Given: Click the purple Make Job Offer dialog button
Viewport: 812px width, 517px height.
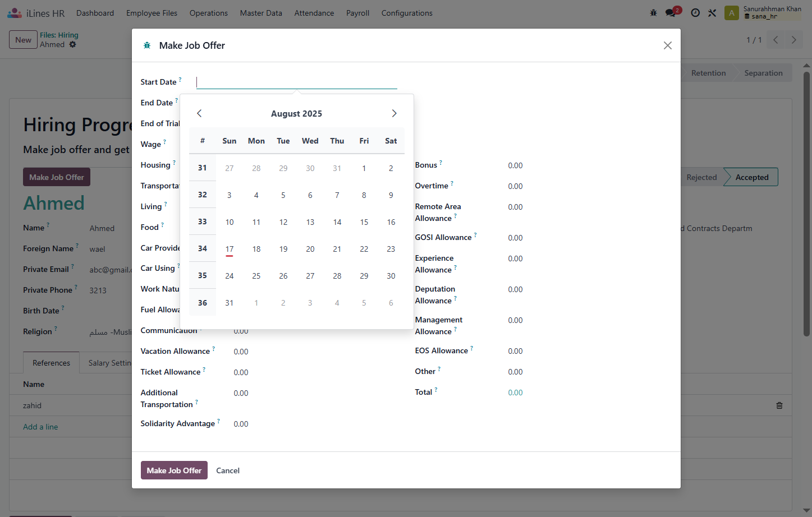Looking at the screenshot, I should [174, 470].
